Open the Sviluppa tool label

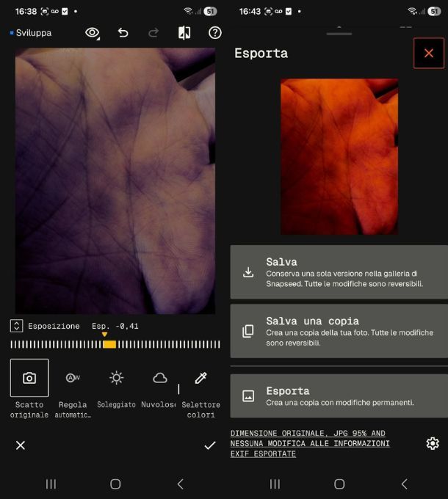coord(34,33)
